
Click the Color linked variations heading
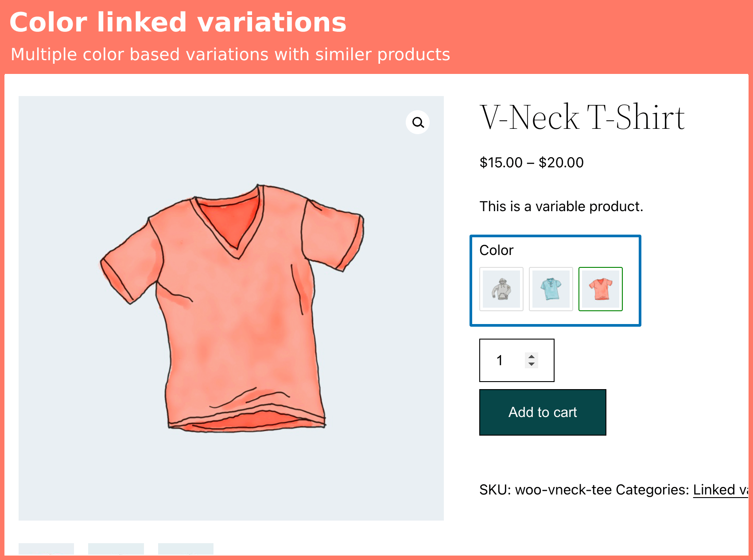[x=178, y=22]
